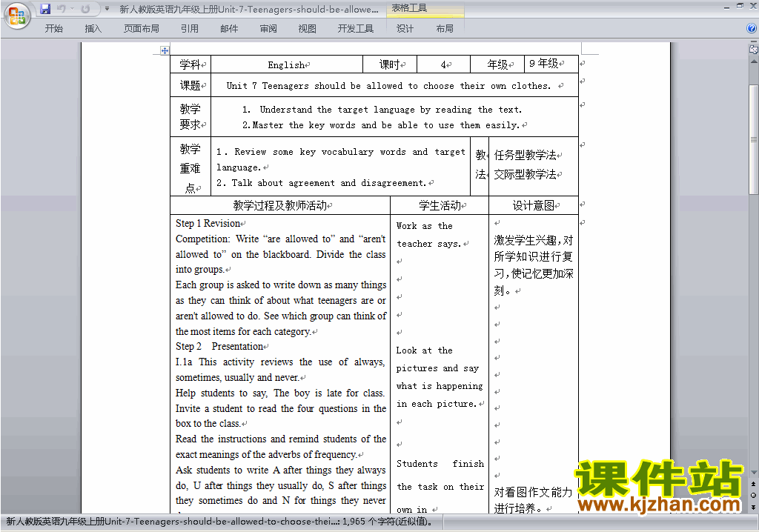
Task: Click the table move handle icon
Action: pos(165,50)
